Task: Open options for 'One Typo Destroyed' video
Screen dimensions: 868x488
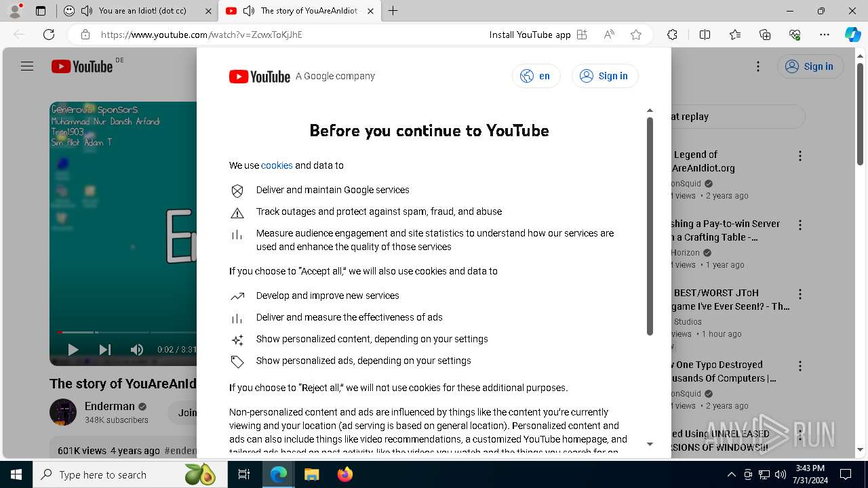Action: (x=800, y=366)
